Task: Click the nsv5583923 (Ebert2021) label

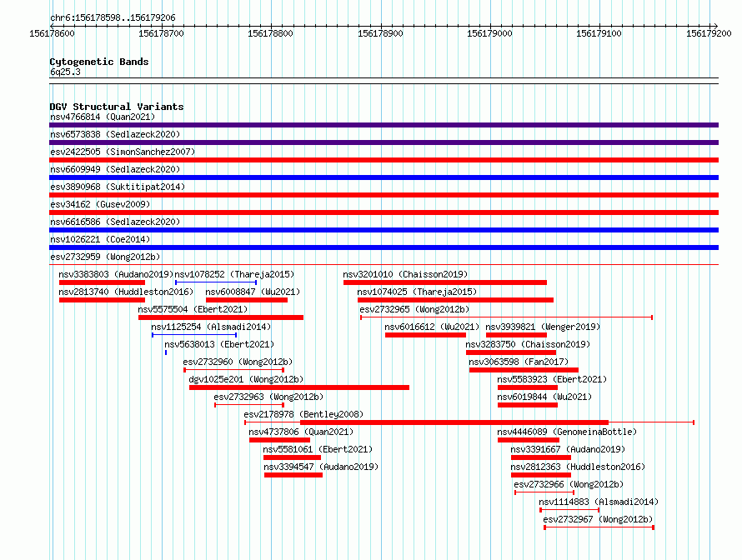Action: pyautogui.click(x=552, y=379)
